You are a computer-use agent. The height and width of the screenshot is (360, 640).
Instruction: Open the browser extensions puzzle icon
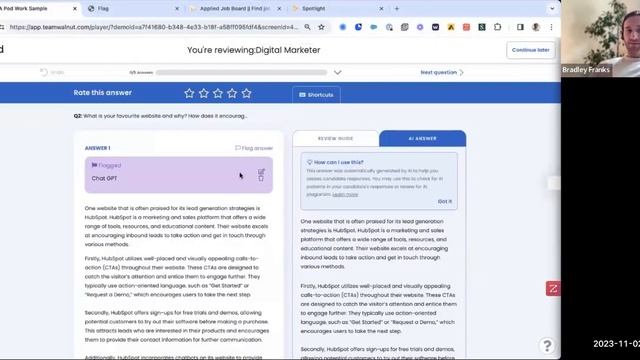(498, 27)
